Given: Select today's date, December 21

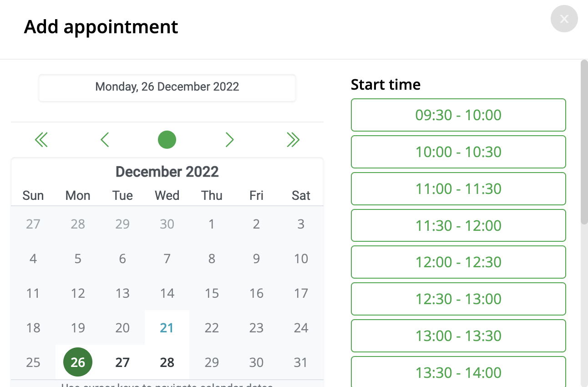Looking at the screenshot, I should coord(167,328).
